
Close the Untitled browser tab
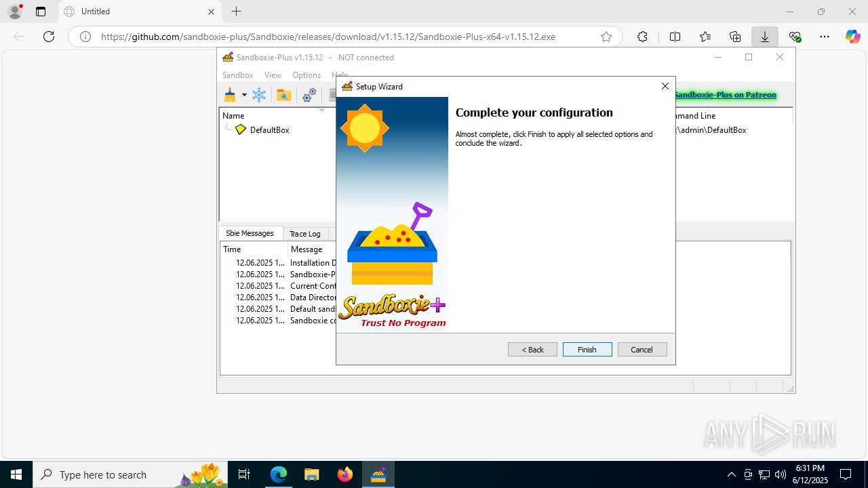click(211, 12)
